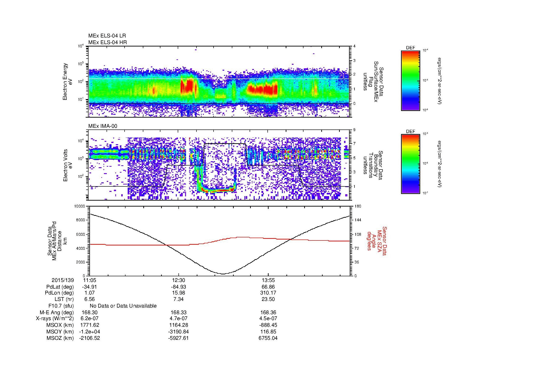Click the 'PdLon (deg)' row label
This screenshot has width=555, height=392.
[59, 293]
